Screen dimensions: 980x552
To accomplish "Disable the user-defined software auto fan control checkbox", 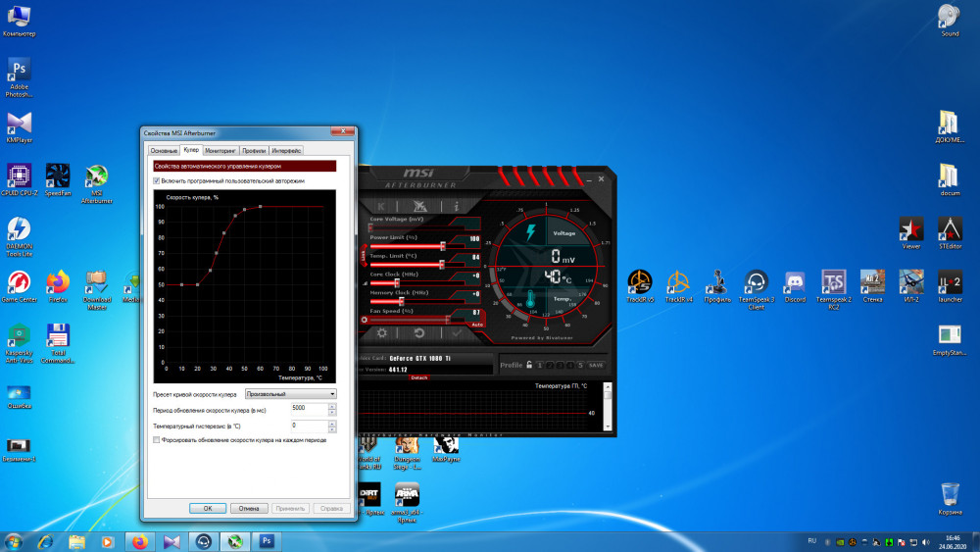I will click(157, 181).
